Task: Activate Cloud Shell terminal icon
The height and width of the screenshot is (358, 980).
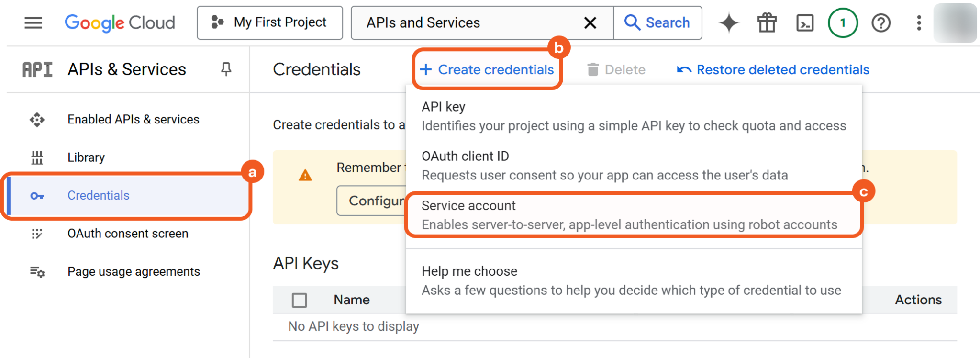Action: tap(805, 23)
